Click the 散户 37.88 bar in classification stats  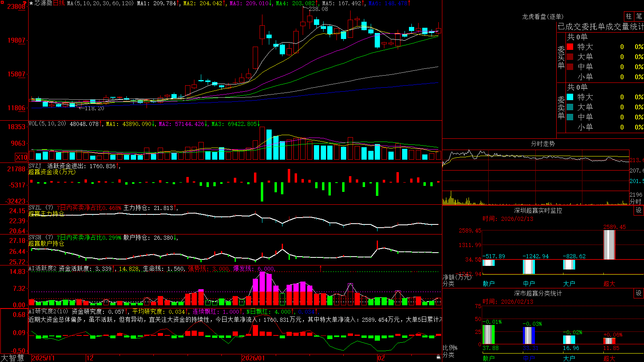(x=489, y=335)
